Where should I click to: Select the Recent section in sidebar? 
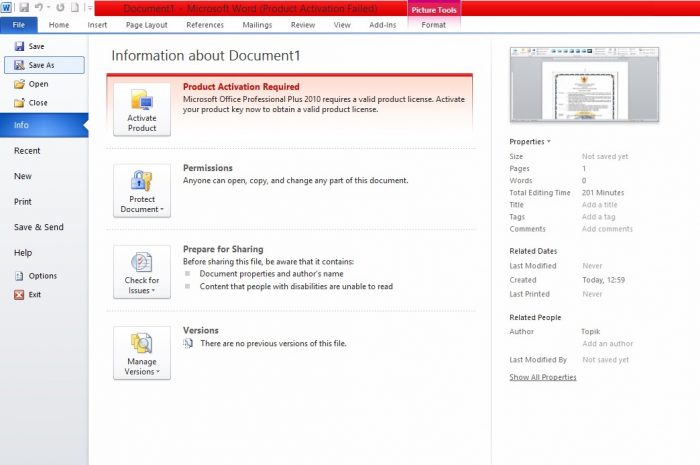27,151
